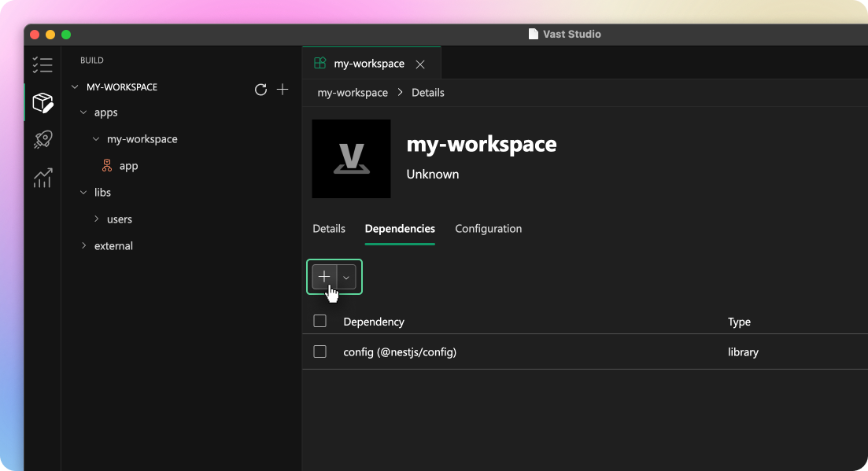Expand the users library node
Image resolution: width=868 pixels, height=471 pixels.
click(x=97, y=219)
